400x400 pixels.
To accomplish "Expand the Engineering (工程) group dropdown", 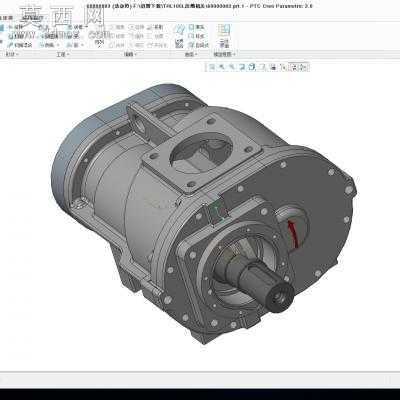I will point(63,54).
